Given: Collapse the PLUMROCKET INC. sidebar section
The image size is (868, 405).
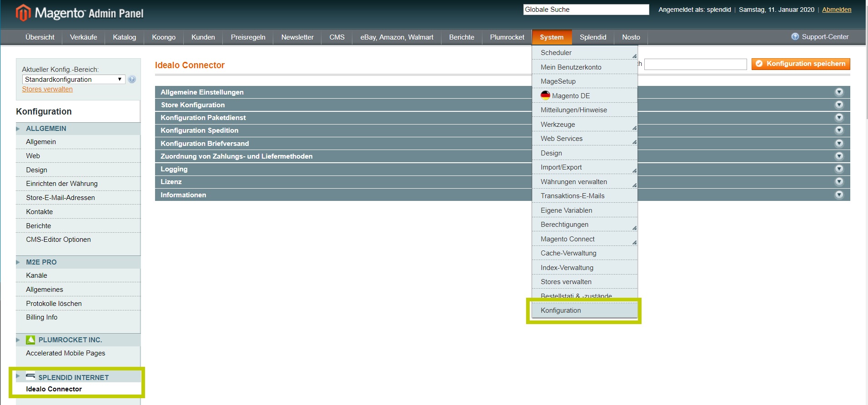Looking at the screenshot, I should [78, 340].
